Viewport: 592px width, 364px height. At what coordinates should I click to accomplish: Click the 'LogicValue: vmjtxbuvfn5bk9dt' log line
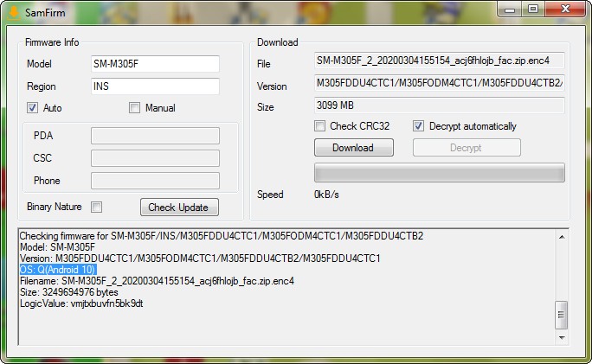coord(81,303)
